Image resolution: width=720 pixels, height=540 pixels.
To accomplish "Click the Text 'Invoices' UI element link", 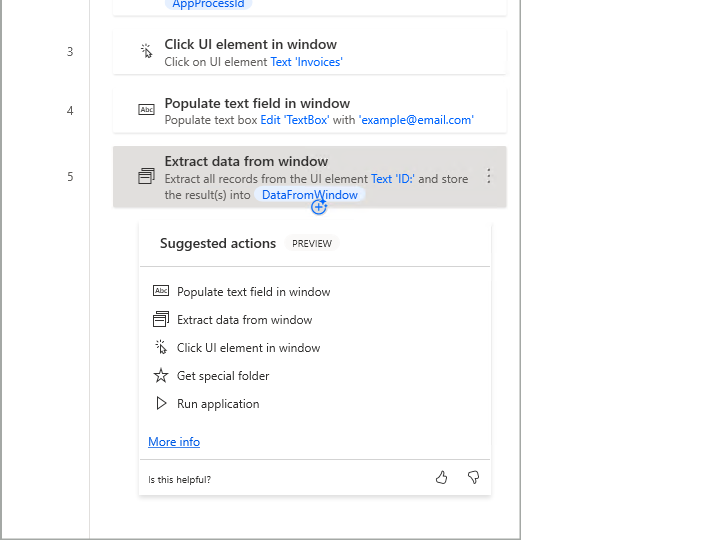I will click(306, 62).
